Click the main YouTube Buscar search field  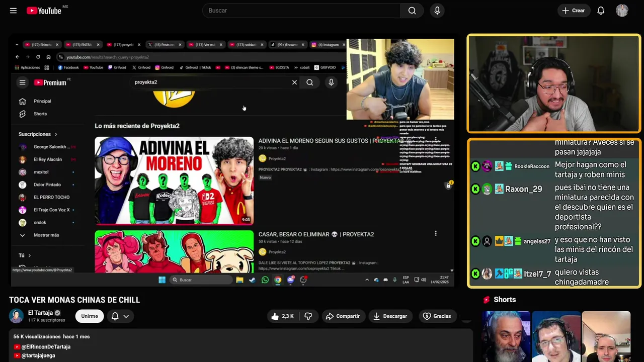point(301,11)
